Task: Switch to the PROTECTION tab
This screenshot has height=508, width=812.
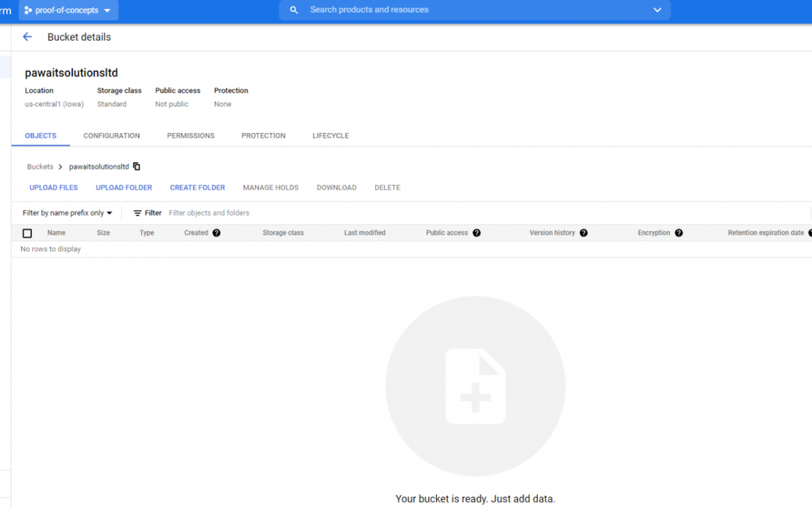Action: coord(263,135)
